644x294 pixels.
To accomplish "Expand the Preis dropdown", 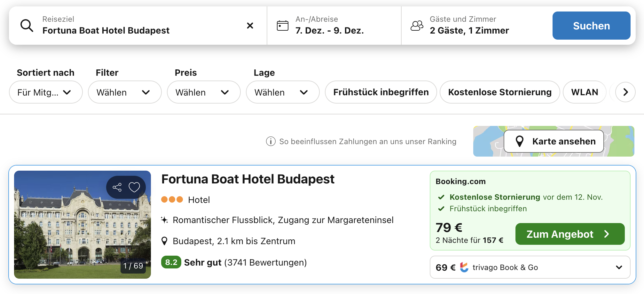I will (x=203, y=92).
